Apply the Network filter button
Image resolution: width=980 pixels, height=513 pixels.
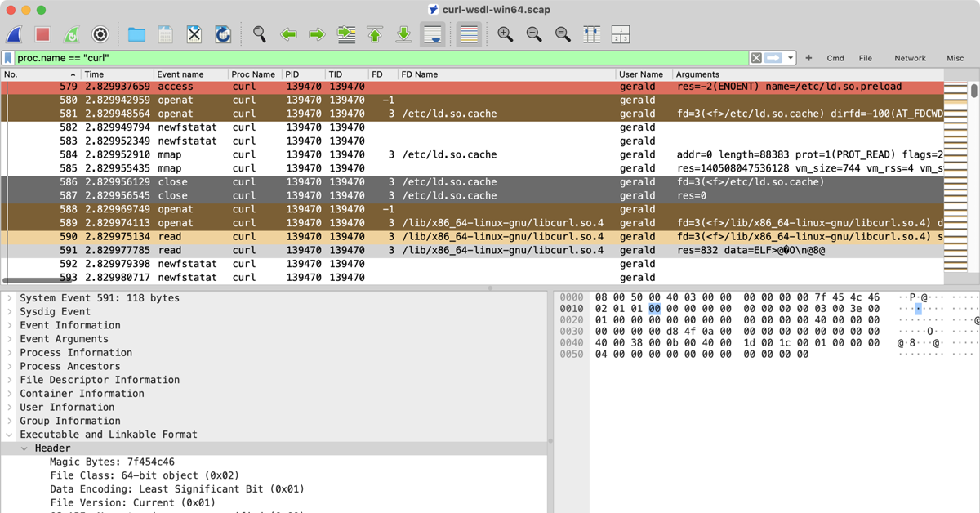910,58
